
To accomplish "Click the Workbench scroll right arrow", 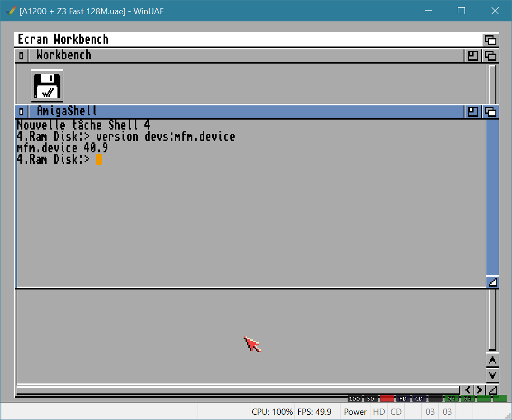I will click(479, 390).
